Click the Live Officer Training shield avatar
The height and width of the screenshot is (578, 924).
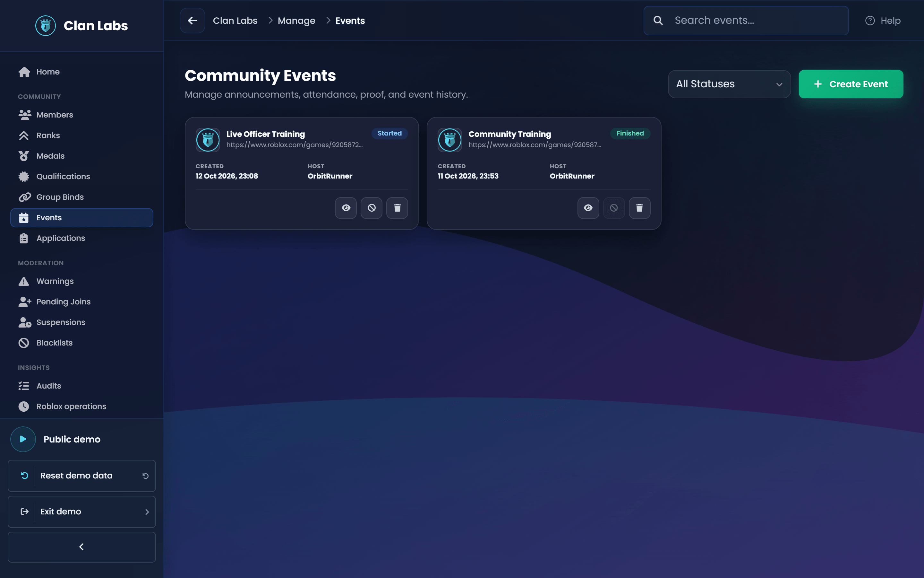pyautogui.click(x=208, y=140)
